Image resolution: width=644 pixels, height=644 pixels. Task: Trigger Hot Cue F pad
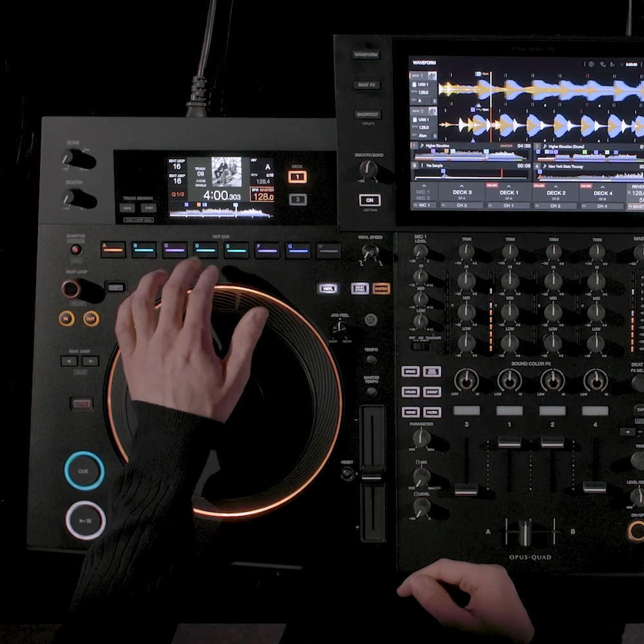click(267, 250)
